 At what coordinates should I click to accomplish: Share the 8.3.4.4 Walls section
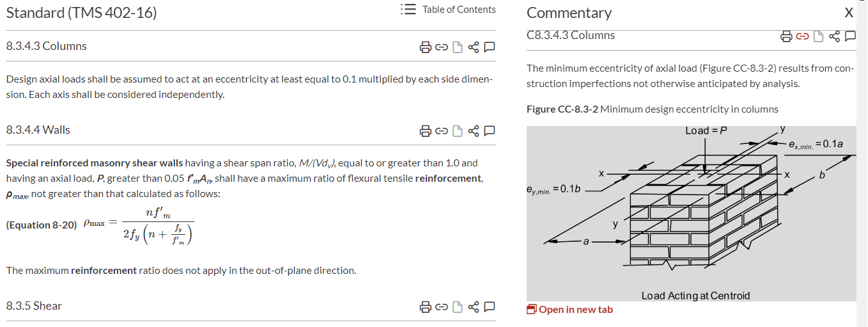tap(474, 131)
